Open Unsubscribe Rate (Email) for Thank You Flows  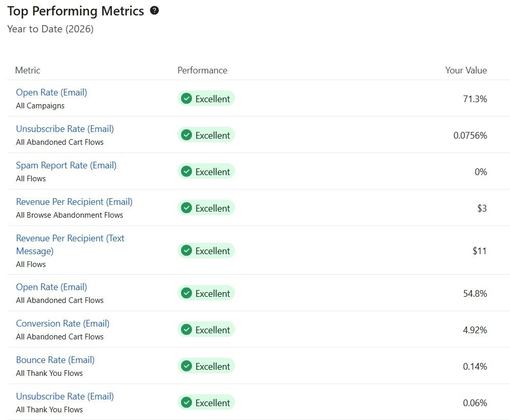[65, 396]
